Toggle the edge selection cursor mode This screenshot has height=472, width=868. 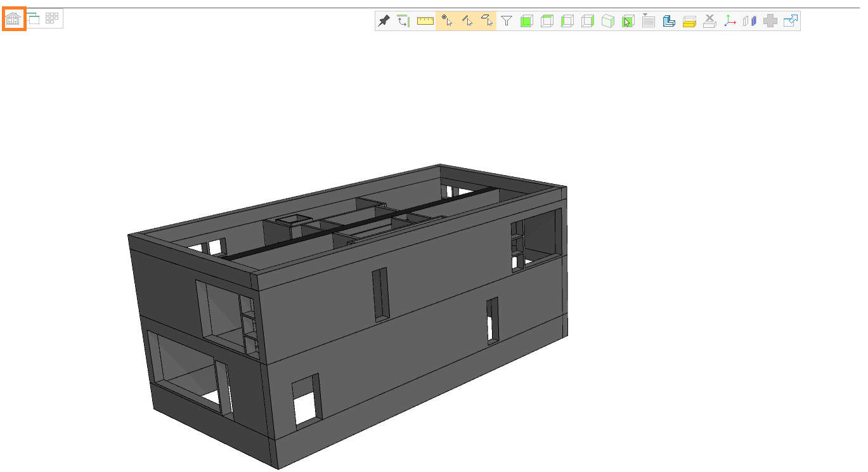pyautogui.click(x=467, y=21)
